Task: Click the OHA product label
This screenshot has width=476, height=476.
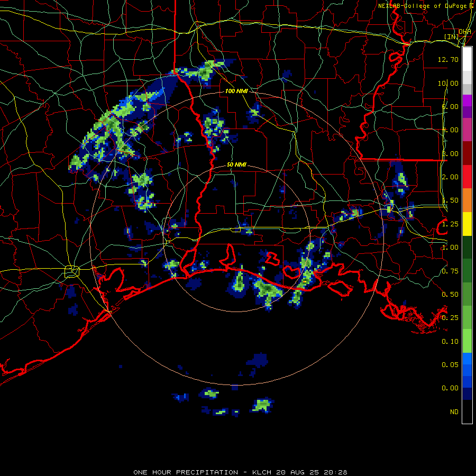Action: click(x=465, y=32)
